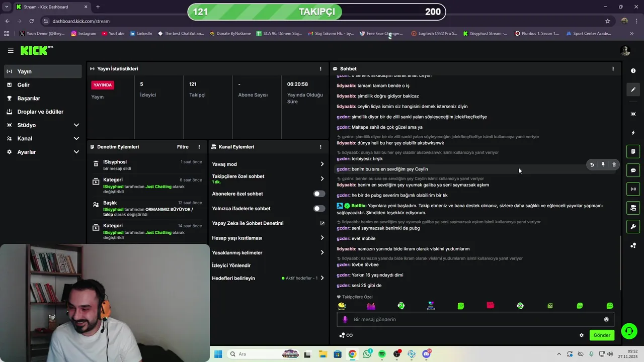Open the Instagram bookmark
Viewport: 644px width, 362px height.
click(x=84, y=34)
